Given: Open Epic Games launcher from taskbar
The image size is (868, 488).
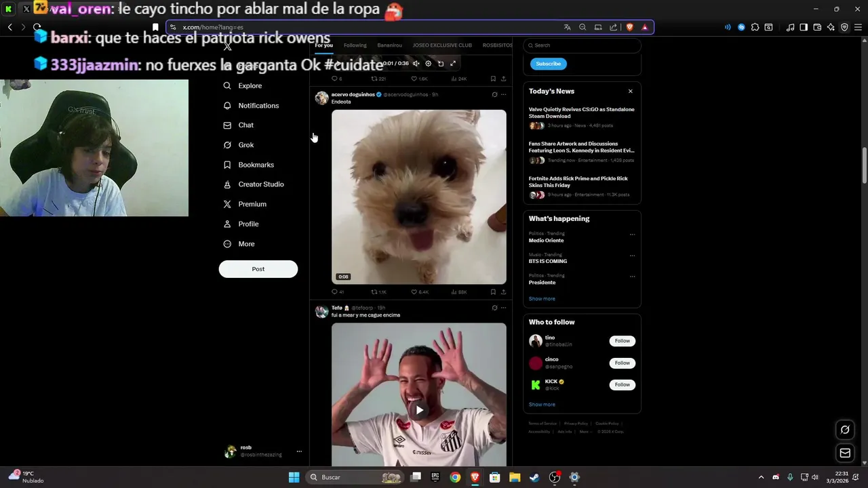Looking at the screenshot, I should click(x=435, y=477).
